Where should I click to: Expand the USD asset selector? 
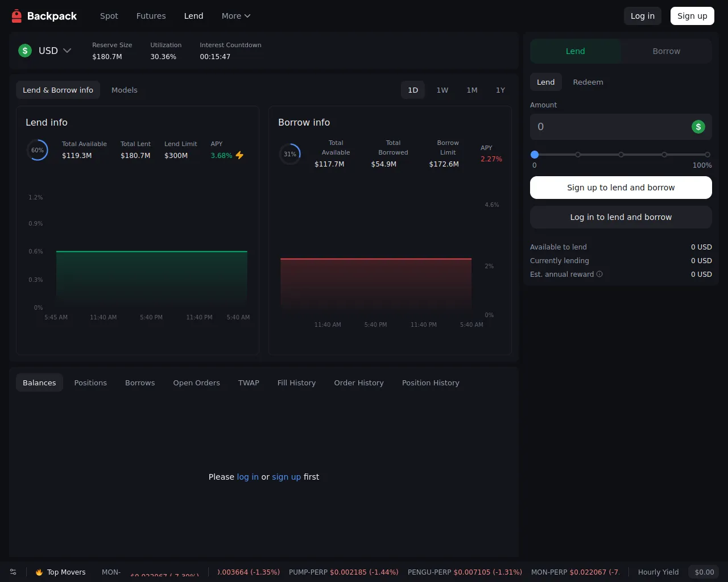click(x=67, y=51)
